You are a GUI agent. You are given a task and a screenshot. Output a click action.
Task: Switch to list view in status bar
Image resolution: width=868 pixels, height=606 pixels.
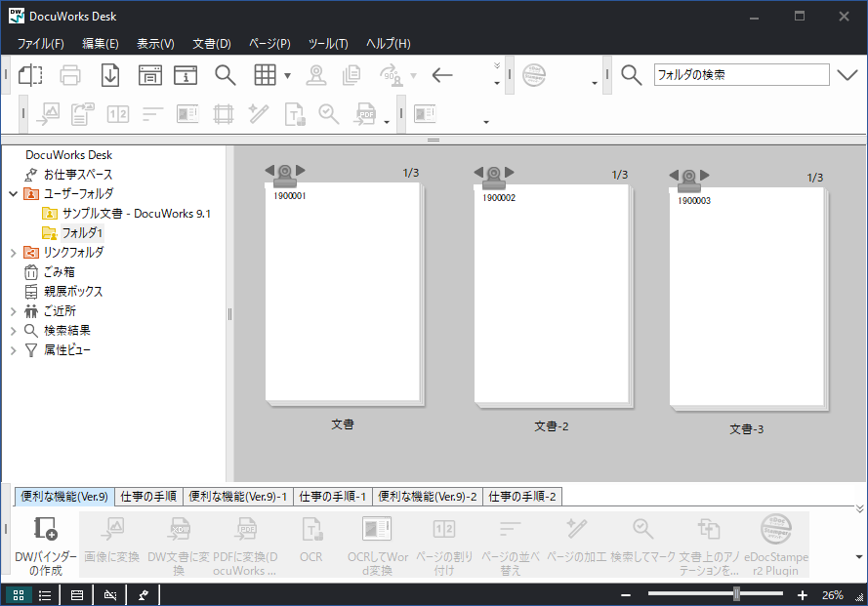tap(45, 595)
